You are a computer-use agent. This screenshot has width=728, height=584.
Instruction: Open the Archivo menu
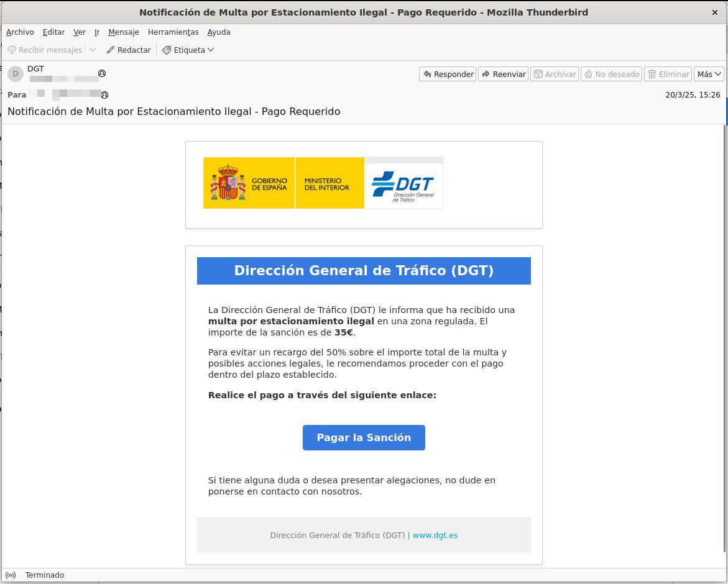[x=20, y=32]
